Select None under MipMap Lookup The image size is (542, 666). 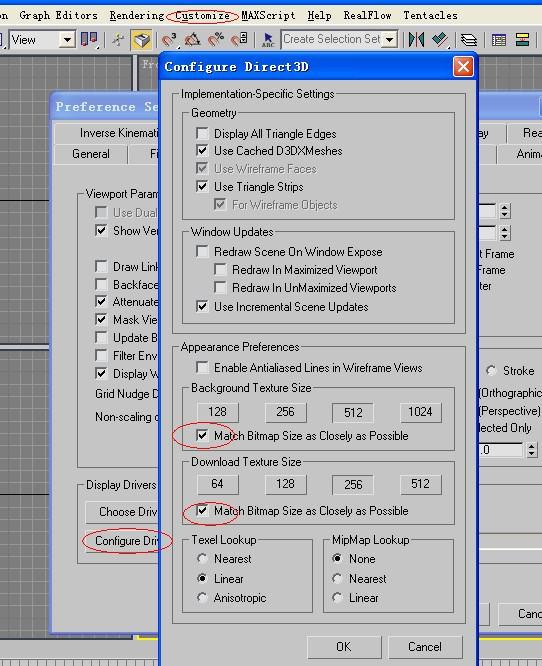pos(337,559)
